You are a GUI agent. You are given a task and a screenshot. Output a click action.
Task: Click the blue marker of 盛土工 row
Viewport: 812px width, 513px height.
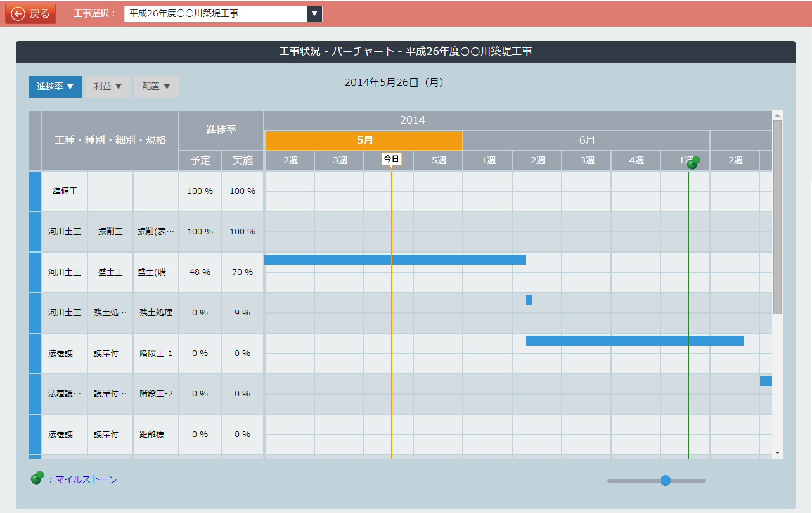[x=35, y=272]
